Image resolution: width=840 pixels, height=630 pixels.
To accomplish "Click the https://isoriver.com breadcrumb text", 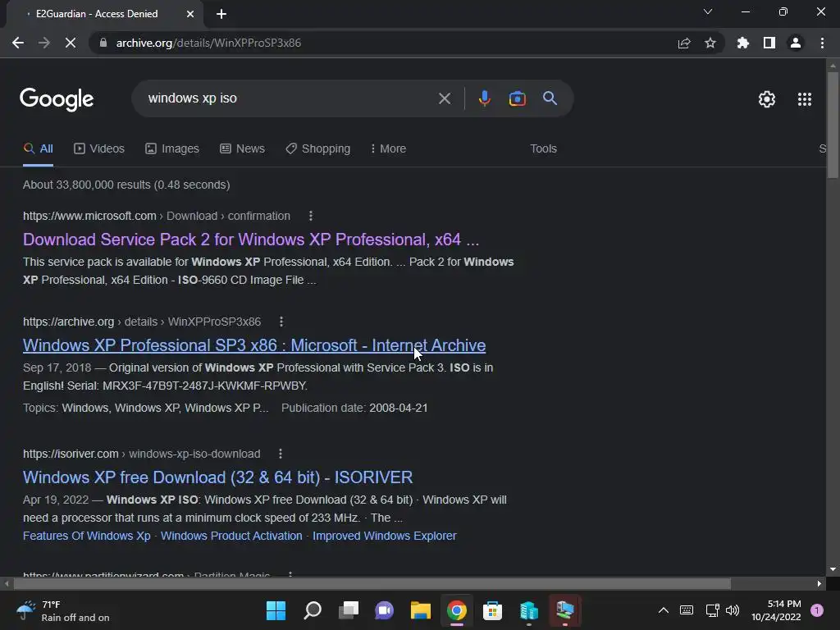I will coord(71,454).
